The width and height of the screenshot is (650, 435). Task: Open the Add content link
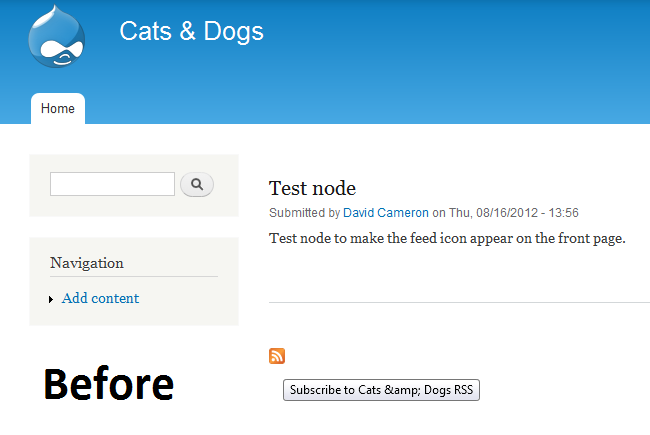100,298
